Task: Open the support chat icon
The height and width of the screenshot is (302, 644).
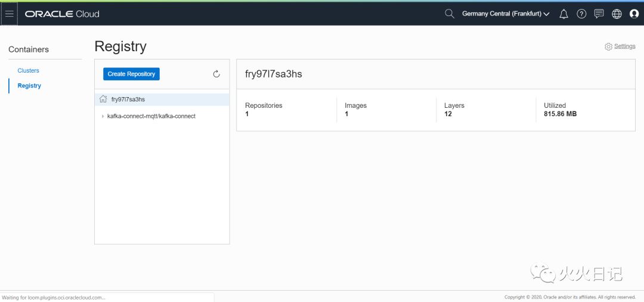Action: [599, 14]
